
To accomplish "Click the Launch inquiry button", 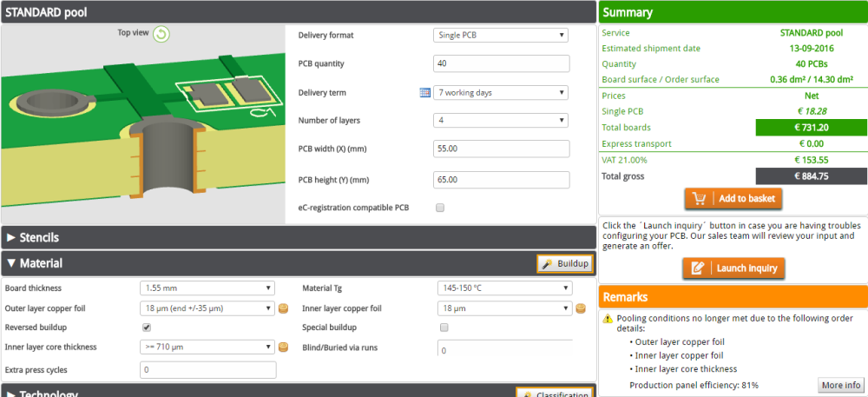I will click(733, 268).
